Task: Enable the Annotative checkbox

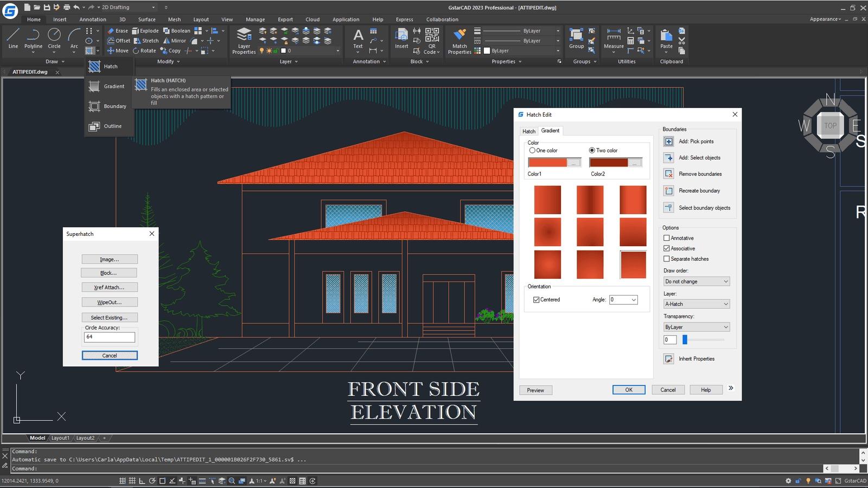Action: click(667, 238)
